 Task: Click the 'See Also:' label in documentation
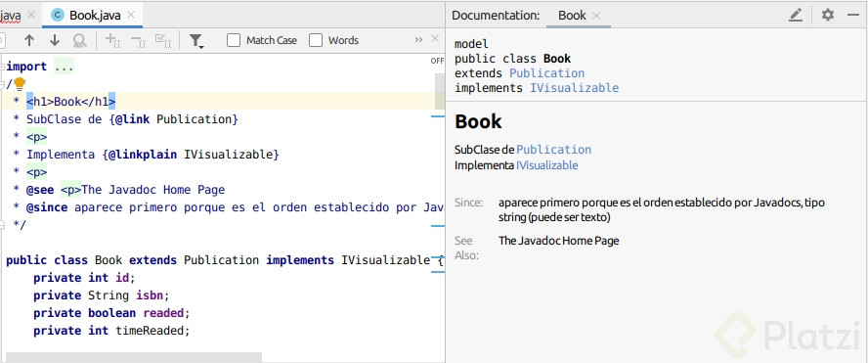(x=466, y=248)
